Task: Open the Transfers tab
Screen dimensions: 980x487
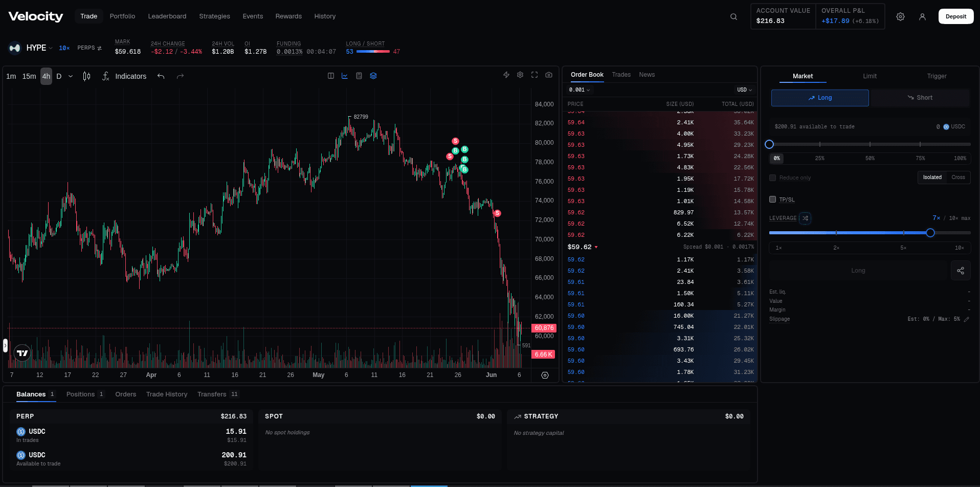Action: (x=217, y=394)
